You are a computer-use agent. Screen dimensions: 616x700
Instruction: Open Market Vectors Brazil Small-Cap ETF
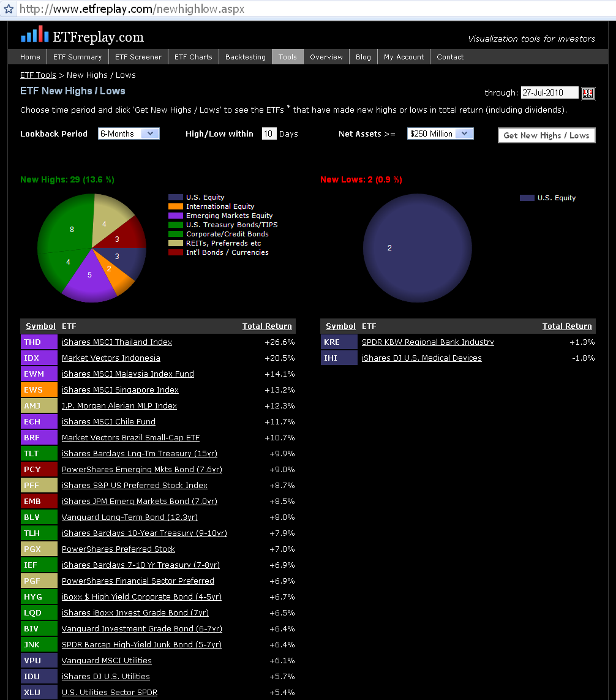(131, 437)
